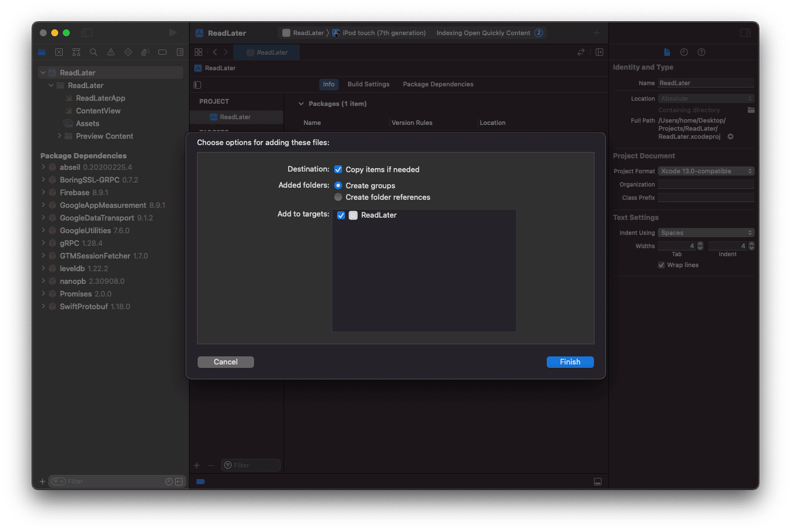
Task: Expand the gRPC package
Action: point(43,243)
